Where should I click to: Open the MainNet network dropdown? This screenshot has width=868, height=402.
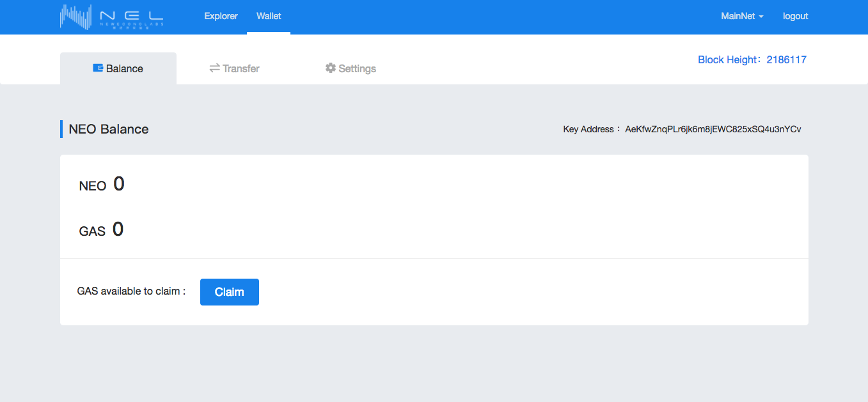[741, 16]
